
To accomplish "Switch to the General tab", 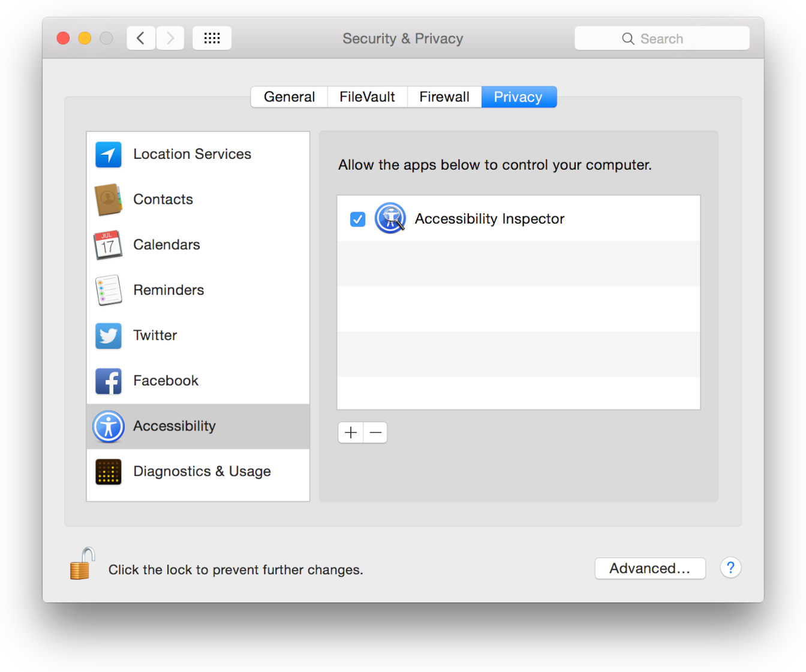I will [x=289, y=97].
